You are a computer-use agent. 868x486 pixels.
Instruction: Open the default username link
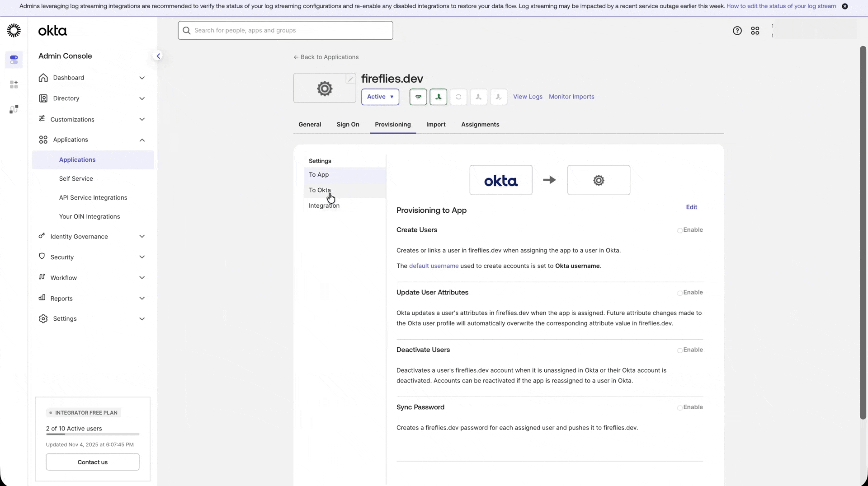tap(434, 266)
